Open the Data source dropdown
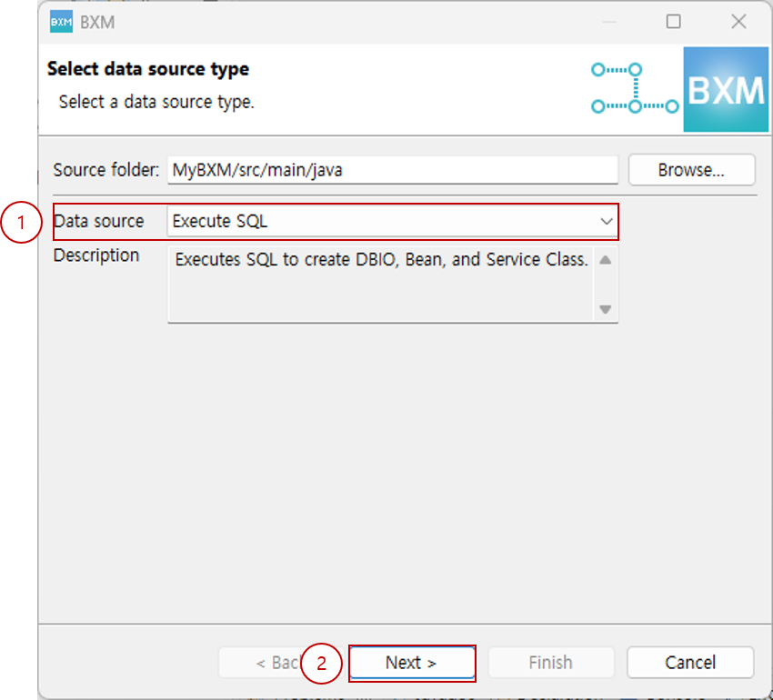Image resolution: width=773 pixels, height=700 pixels. click(391, 221)
